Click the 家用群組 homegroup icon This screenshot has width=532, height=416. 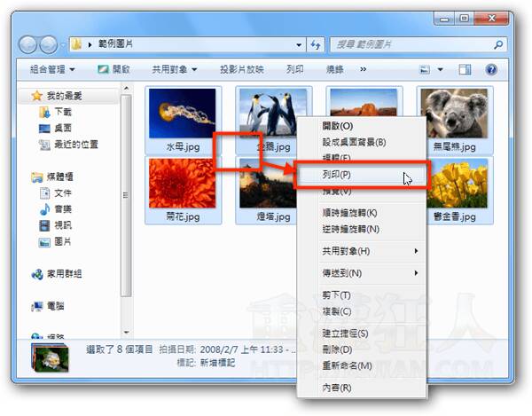tap(36, 274)
